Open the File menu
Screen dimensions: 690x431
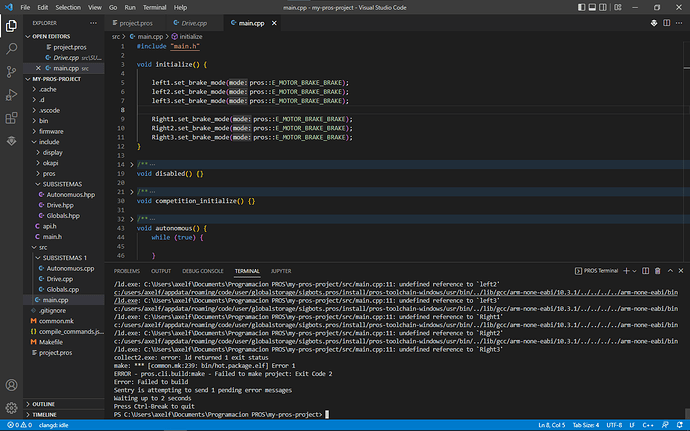click(x=26, y=7)
